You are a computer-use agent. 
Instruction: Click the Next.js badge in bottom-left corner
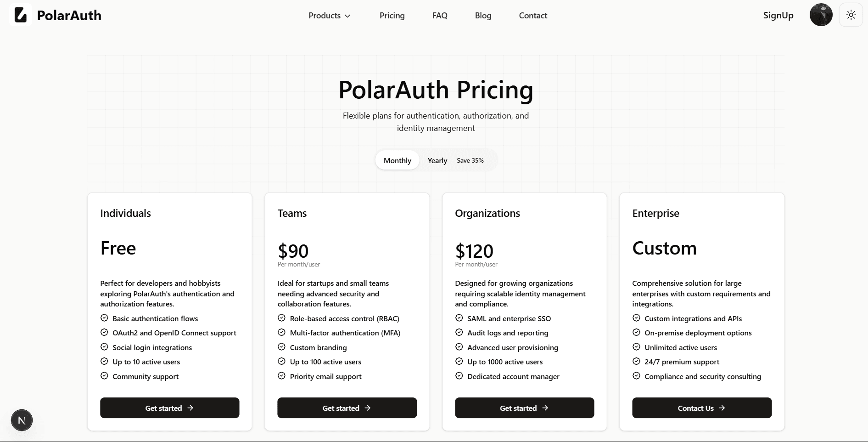click(x=22, y=420)
